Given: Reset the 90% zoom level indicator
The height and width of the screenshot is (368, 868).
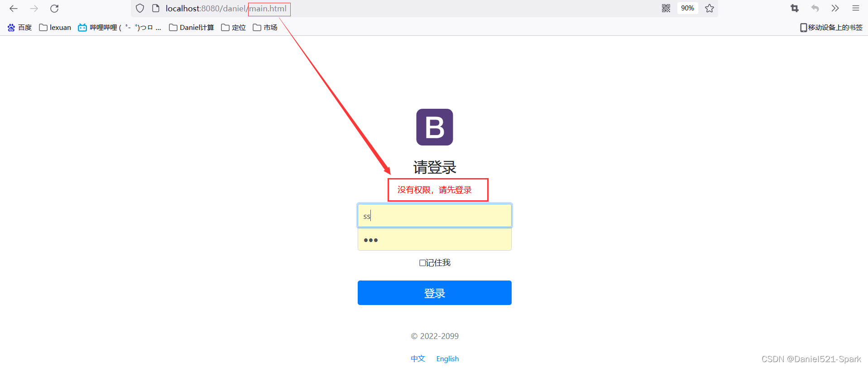Looking at the screenshot, I should tap(687, 8).
